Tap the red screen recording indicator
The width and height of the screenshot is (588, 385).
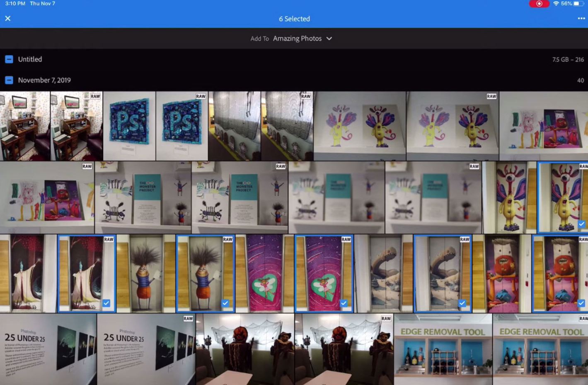point(539,4)
